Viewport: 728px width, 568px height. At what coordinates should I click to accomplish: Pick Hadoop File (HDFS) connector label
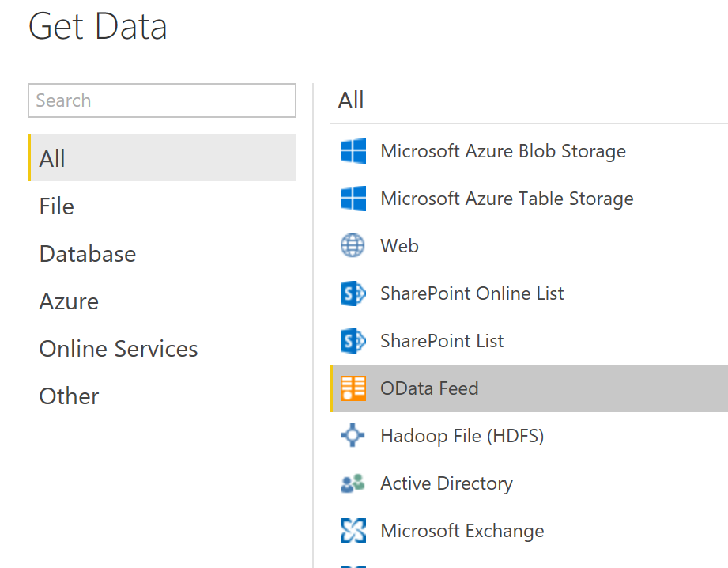462,436
